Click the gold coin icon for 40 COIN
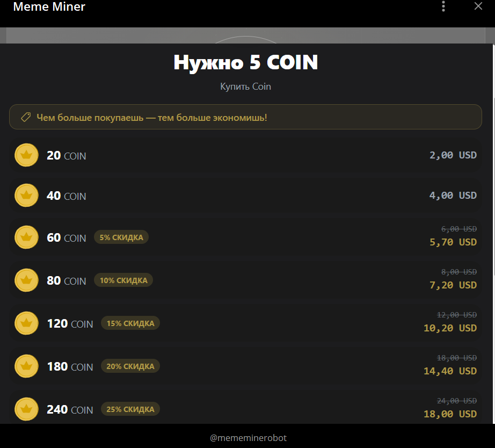 tap(26, 195)
